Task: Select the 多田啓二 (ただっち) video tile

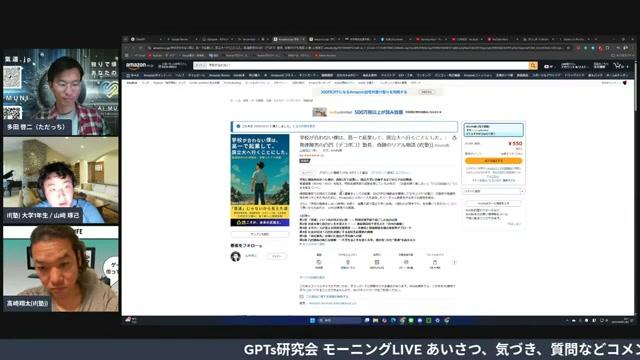Action: click(x=61, y=92)
